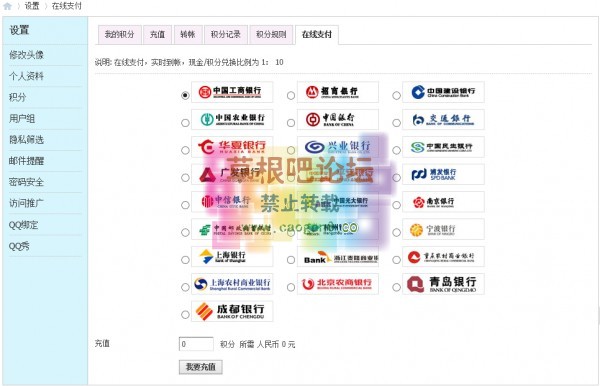600x386 pixels.
Task: Click the 中国农业银行 logo
Action: coord(232,119)
